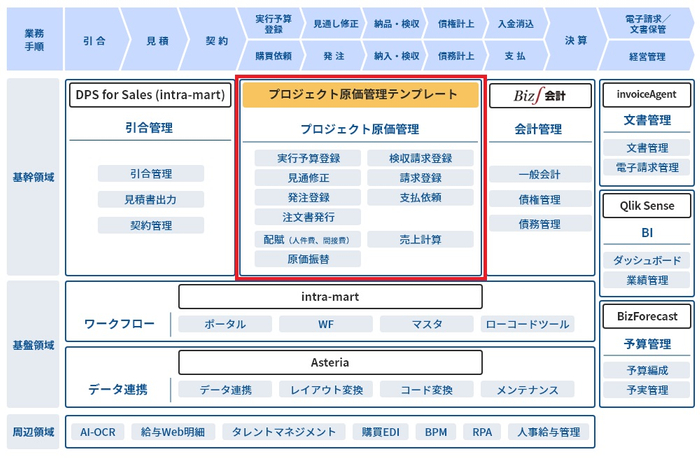Select the 原価振替 function chip

coord(308,259)
